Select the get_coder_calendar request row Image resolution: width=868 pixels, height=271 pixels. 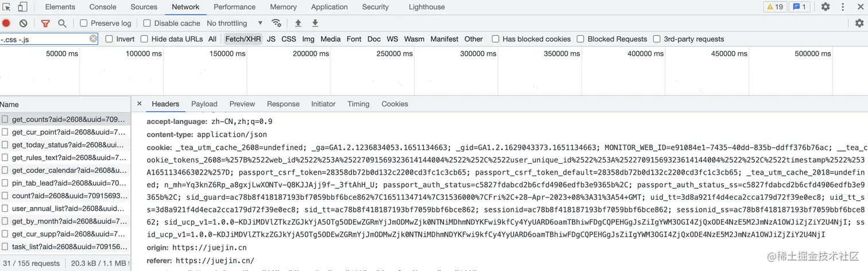[65, 171]
